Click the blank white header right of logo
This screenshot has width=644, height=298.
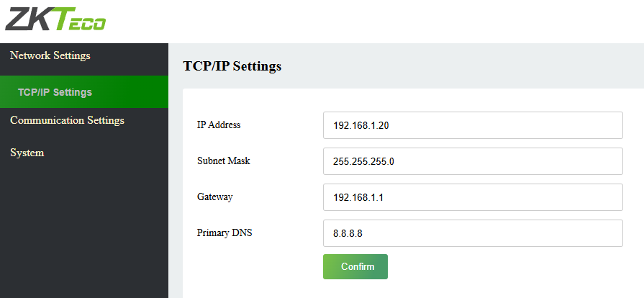tap(374, 22)
